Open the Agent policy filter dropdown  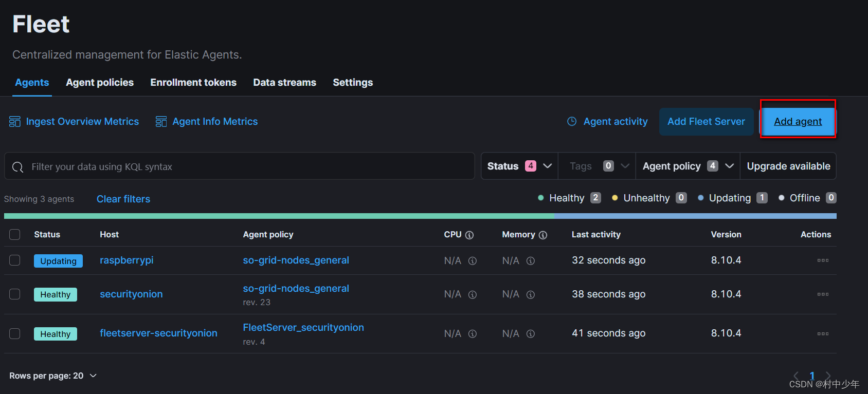point(688,166)
